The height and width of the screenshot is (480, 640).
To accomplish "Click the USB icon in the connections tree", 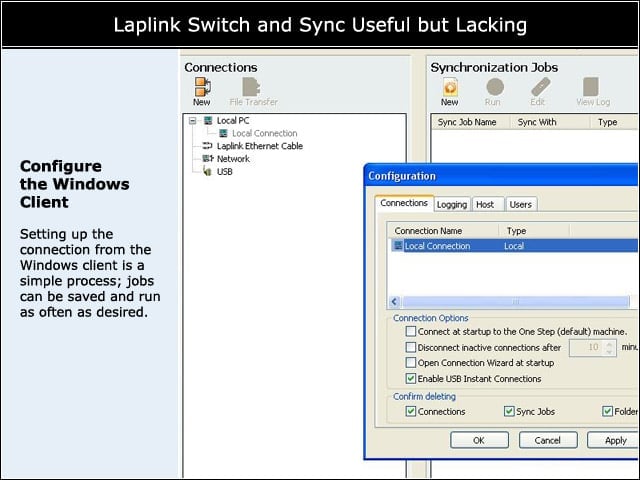I will tap(208, 171).
